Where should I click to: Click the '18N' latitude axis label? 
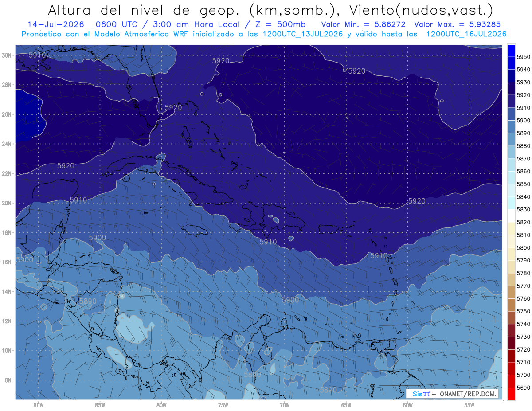coord(7,233)
